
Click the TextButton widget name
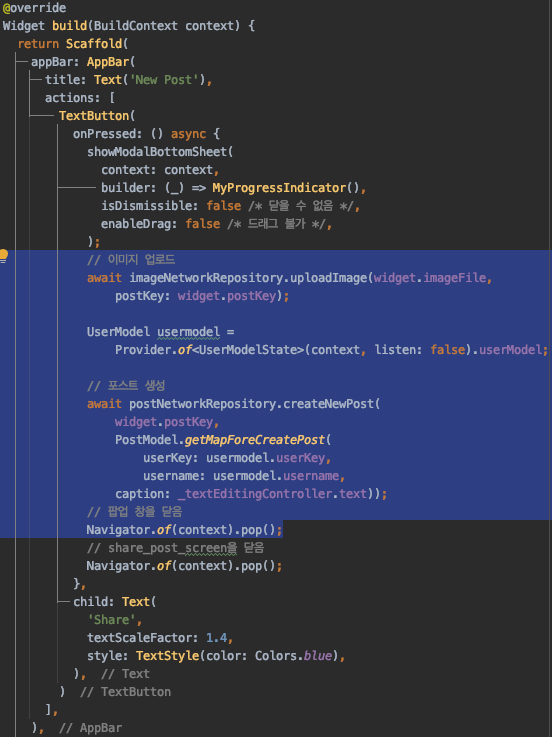click(x=94, y=116)
